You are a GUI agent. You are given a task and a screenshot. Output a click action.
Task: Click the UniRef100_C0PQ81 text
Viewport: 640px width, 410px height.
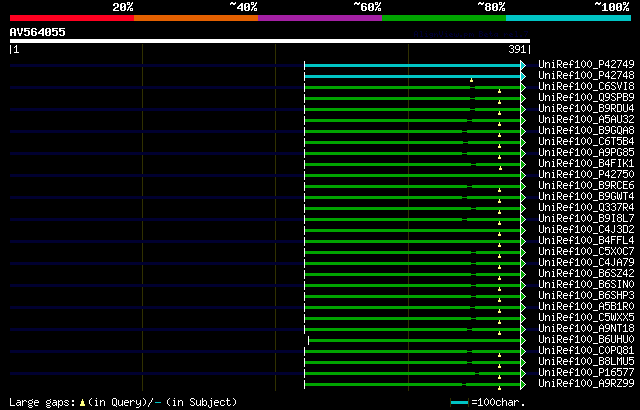[x=586, y=351]
